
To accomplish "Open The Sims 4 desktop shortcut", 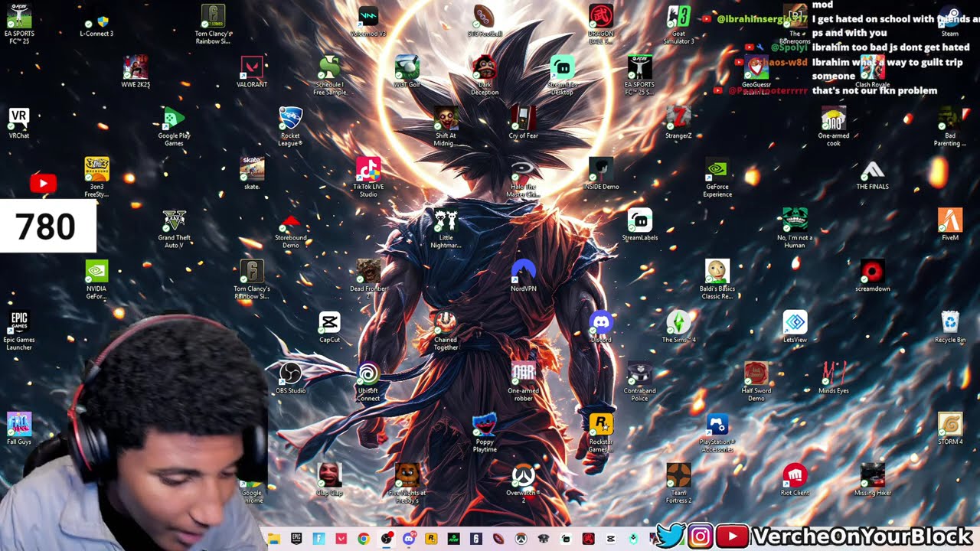I will tap(678, 328).
